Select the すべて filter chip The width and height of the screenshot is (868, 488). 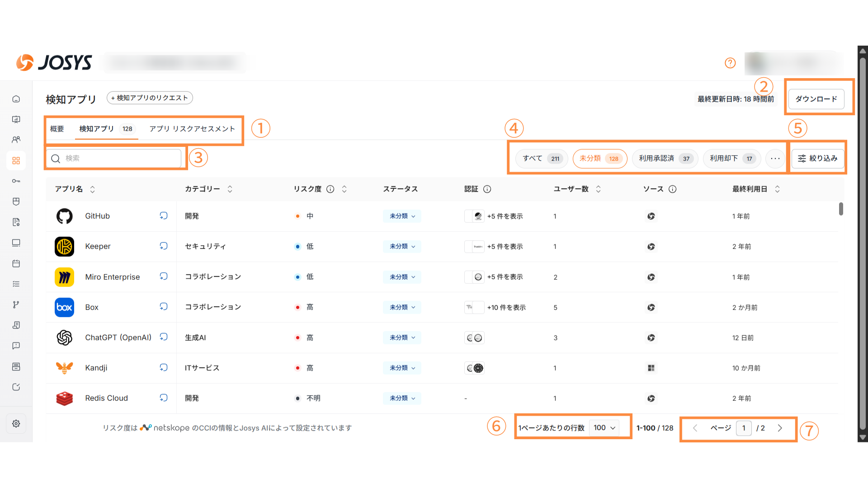[x=541, y=159]
